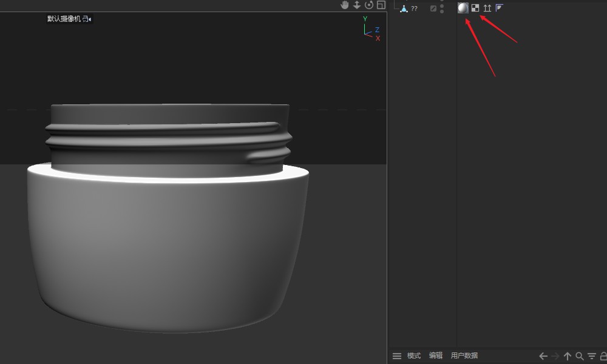Switch to four-view layout icon
Viewport: 607px width, 364px height.
[x=381, y=6]
